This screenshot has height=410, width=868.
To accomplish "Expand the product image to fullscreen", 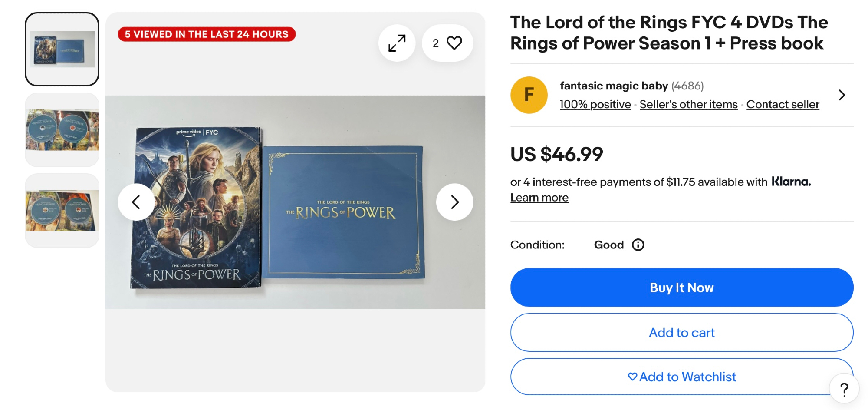I will click(x=397, y=43).
